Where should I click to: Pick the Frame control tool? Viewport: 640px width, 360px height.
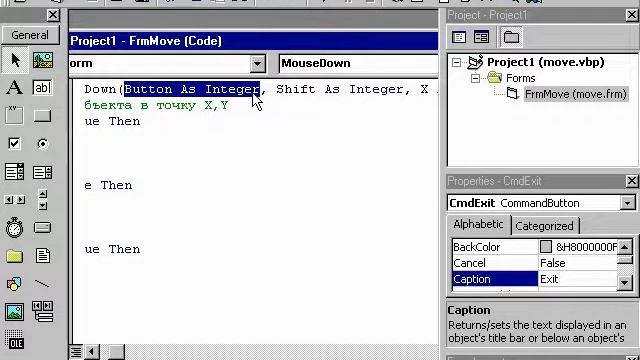(14, 116)
